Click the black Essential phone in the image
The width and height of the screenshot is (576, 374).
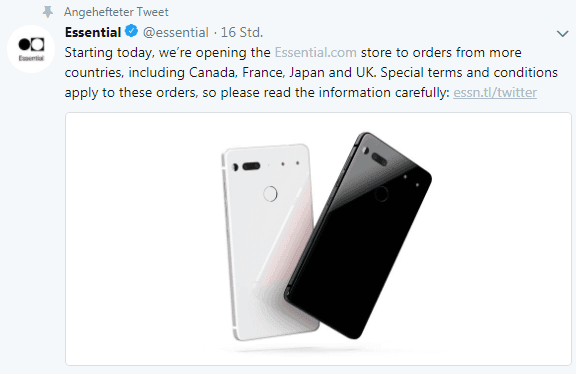(358, 235)
